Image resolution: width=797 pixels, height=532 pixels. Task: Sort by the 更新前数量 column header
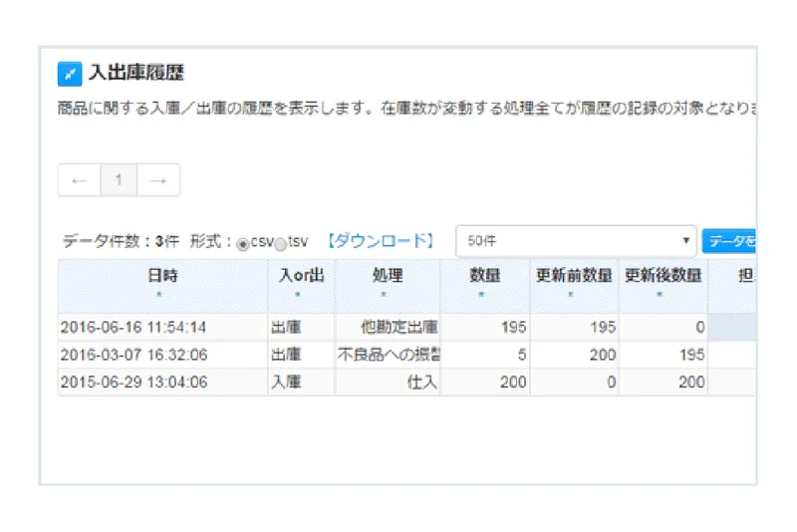(x=574, y=286)
